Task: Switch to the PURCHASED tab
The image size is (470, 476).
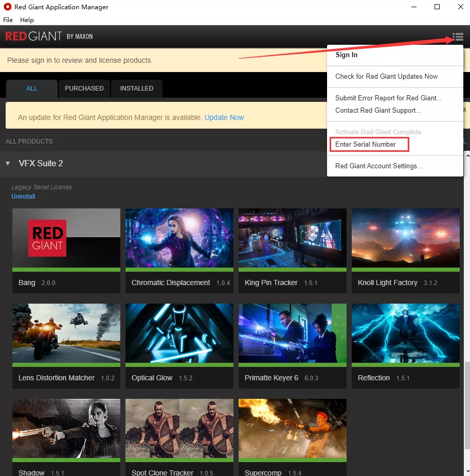Action: click(x=84, y=89)
